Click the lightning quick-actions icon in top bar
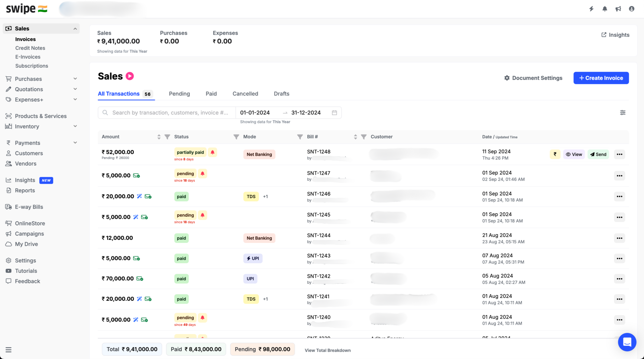 point(591,8)
